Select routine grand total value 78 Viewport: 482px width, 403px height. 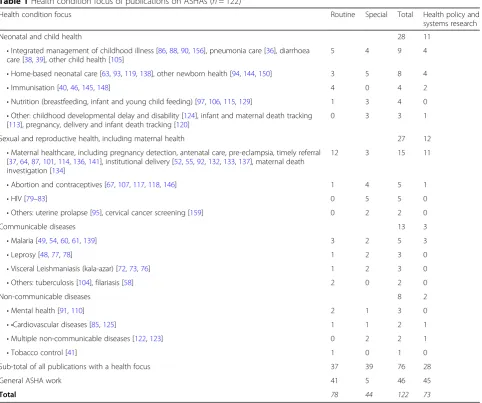tap(334, 395)
